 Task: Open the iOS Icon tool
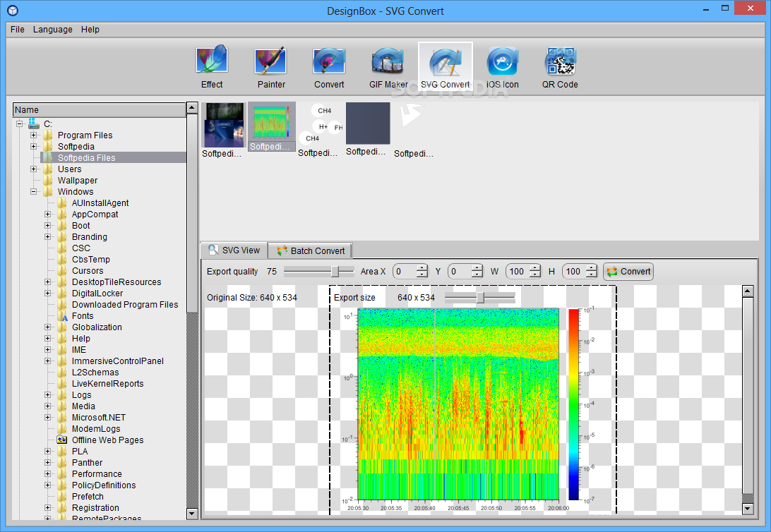tap(502, 67)
